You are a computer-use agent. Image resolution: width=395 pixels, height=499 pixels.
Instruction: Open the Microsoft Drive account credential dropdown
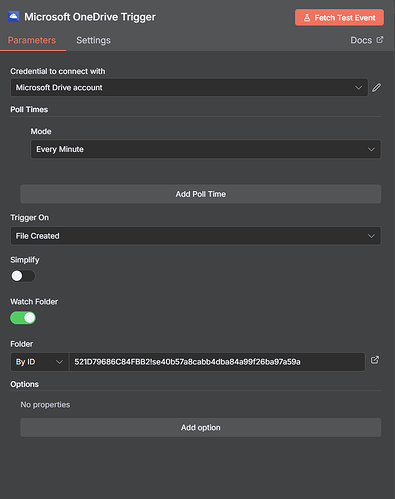tap(189, 88)
